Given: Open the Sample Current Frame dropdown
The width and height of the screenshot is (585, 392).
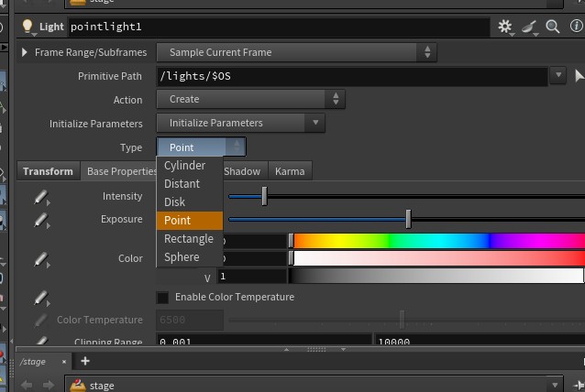Looking at the screenshot, I should (x=297, y=53).
